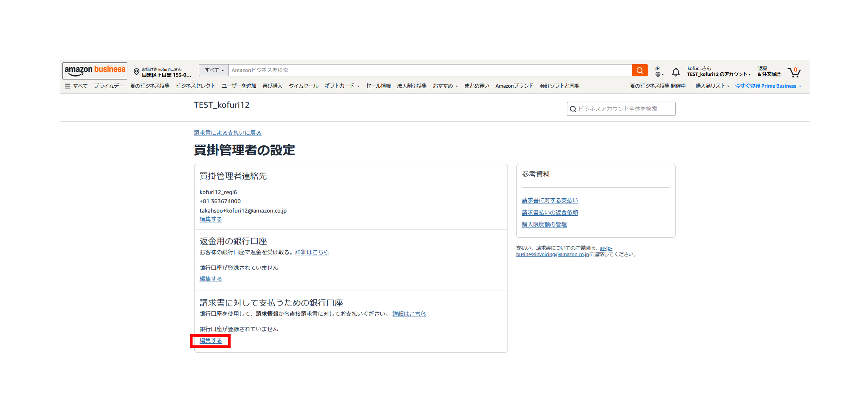Image resolution: width=868 pixels, height=414 pixels.
Task: Open 請求書に対する支払い reference link
Action: [550, 201]
